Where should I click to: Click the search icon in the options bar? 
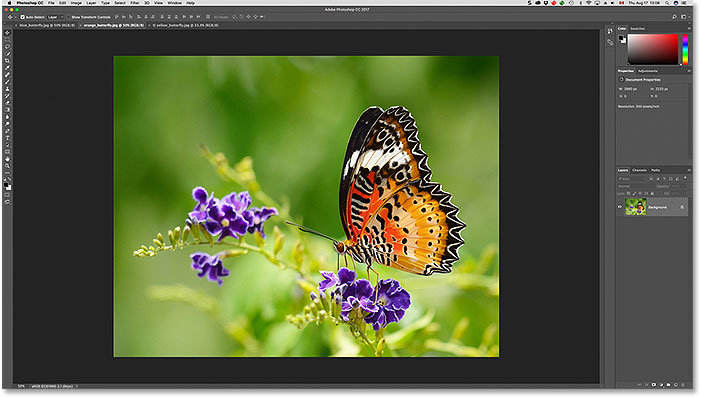(674, 17)
